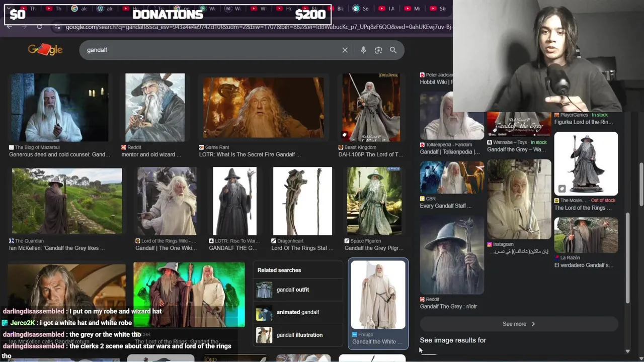Click the CBR favicon in side panel
This screenshot has height=362, width=644.
click(x=423, y=199)
